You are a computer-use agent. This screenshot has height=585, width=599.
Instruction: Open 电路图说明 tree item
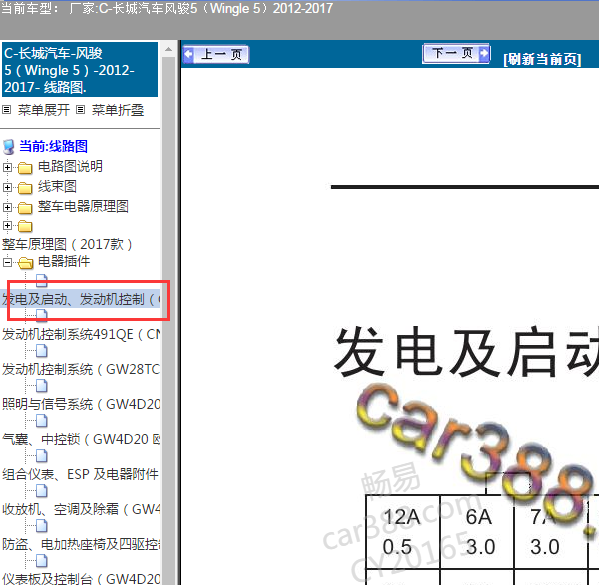[x=70, y=166]
